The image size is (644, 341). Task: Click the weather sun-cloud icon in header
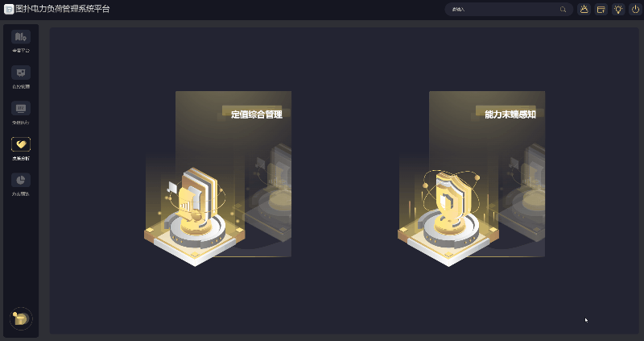pyautogui.click(x=584, y=9)
